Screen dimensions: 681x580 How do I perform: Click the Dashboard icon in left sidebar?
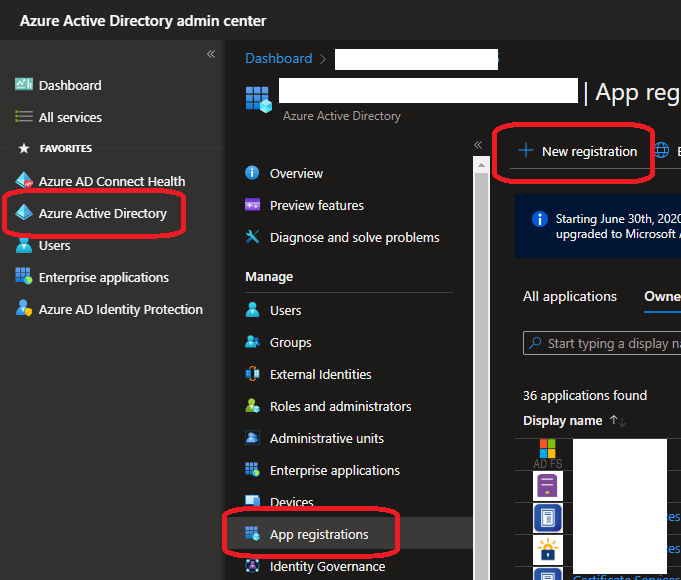coord(24,85)
